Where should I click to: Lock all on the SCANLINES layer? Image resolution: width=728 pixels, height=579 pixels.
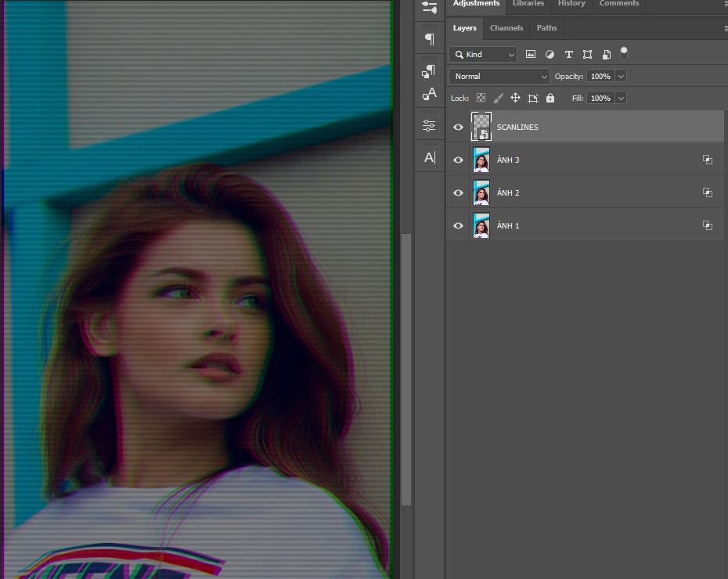550,98
